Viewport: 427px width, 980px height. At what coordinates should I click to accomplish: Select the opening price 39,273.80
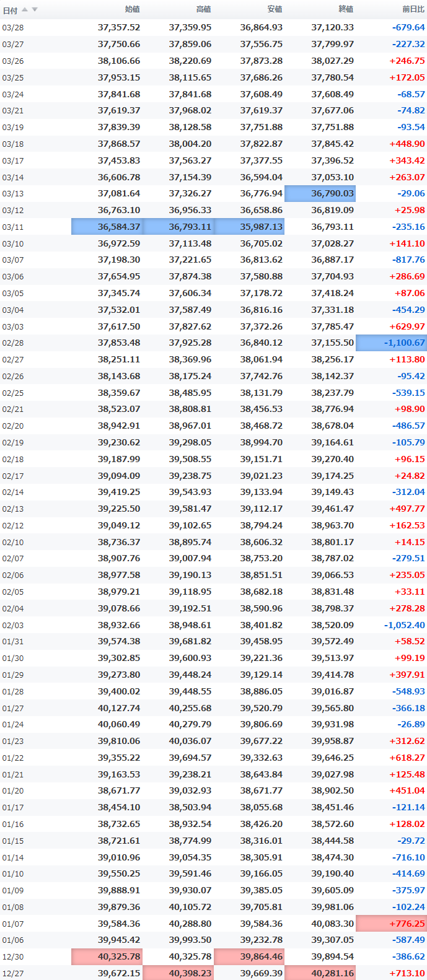pos(119,675)
